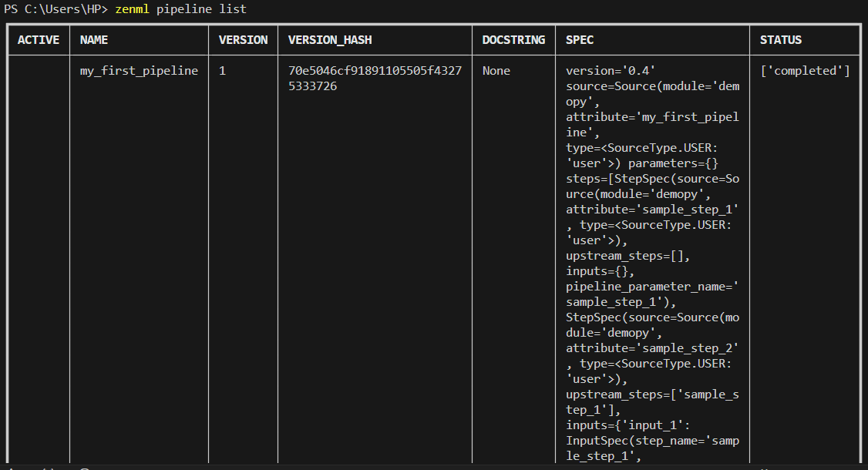Screen dimensions: 868x470
Task: Select the version='0.4' spec line
Action: (610, 71)
